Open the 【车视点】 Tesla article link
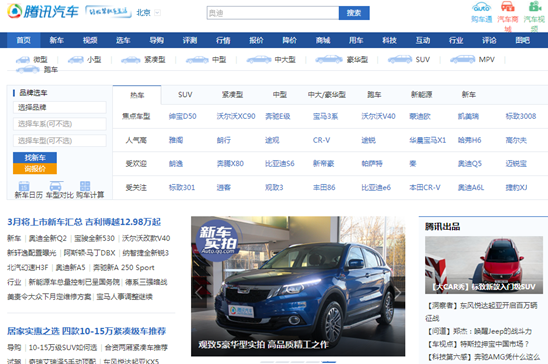 pyautogui.click(x=479, y=344)
